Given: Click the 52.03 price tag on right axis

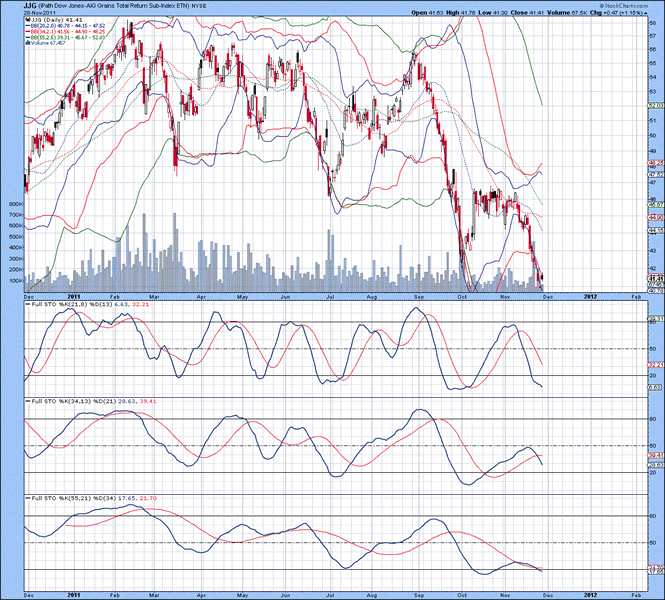Looking at the screenshot, I should click(x=656, y=105).
